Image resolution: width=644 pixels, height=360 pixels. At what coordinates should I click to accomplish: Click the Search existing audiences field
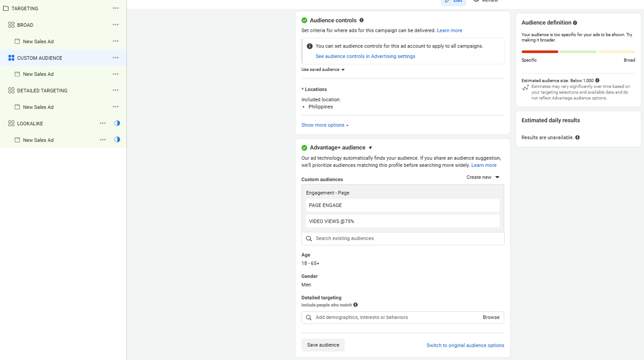pos(403,239)
